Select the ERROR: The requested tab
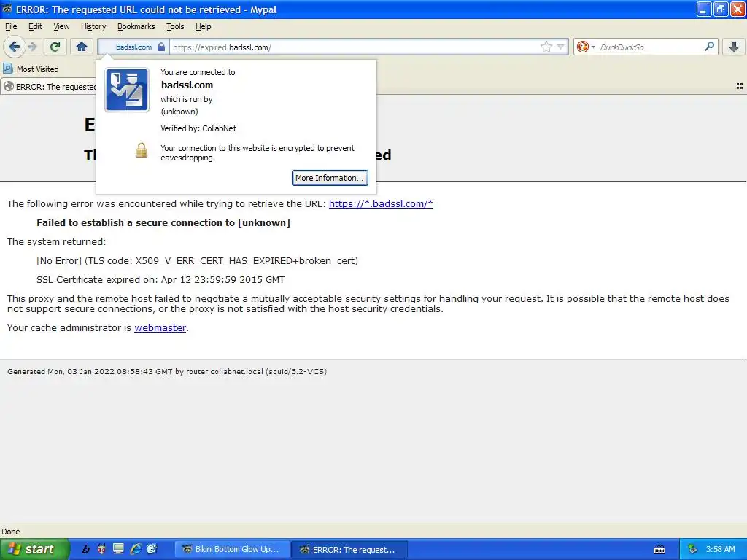 pos(49,86)
